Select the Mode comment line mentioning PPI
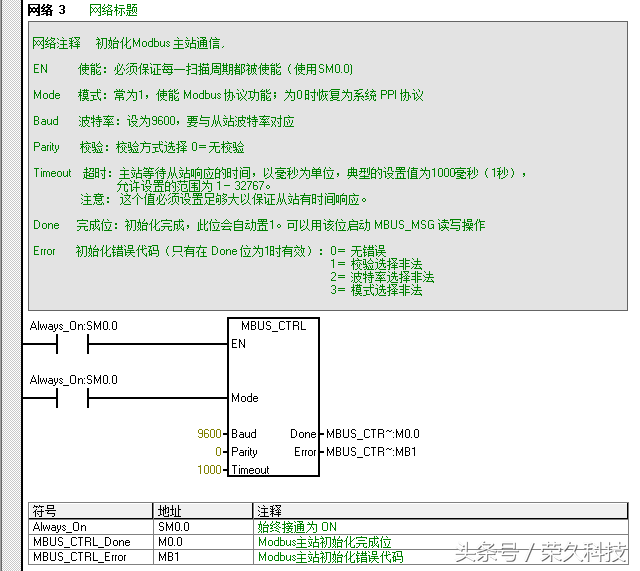This screenshot has width=640, height=571. point(228,95)
